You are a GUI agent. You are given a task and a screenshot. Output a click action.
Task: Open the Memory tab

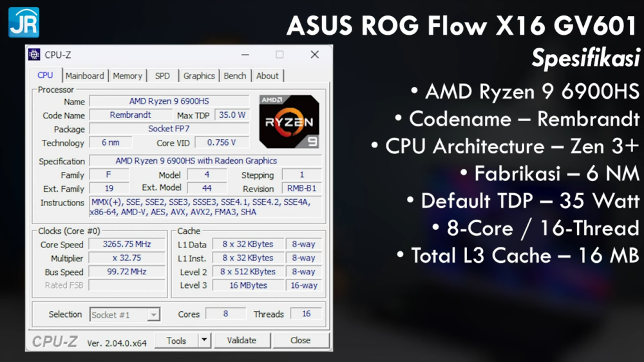[128, 76]
